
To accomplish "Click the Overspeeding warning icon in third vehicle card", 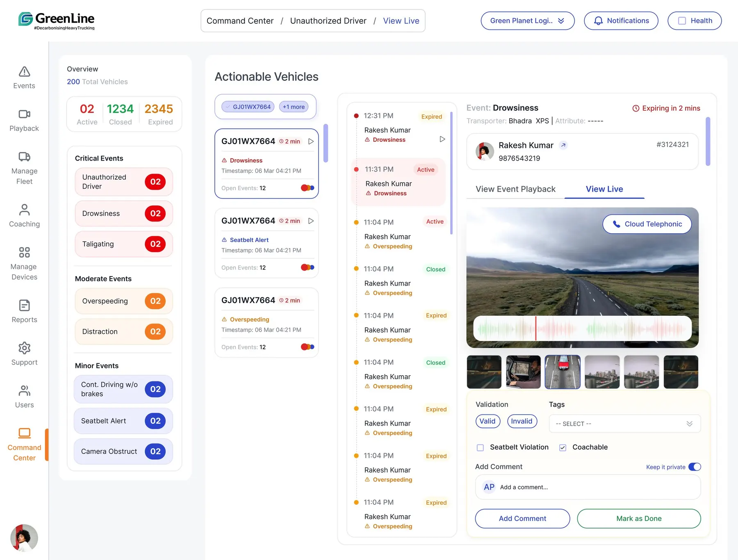I will tap(224, 319).
